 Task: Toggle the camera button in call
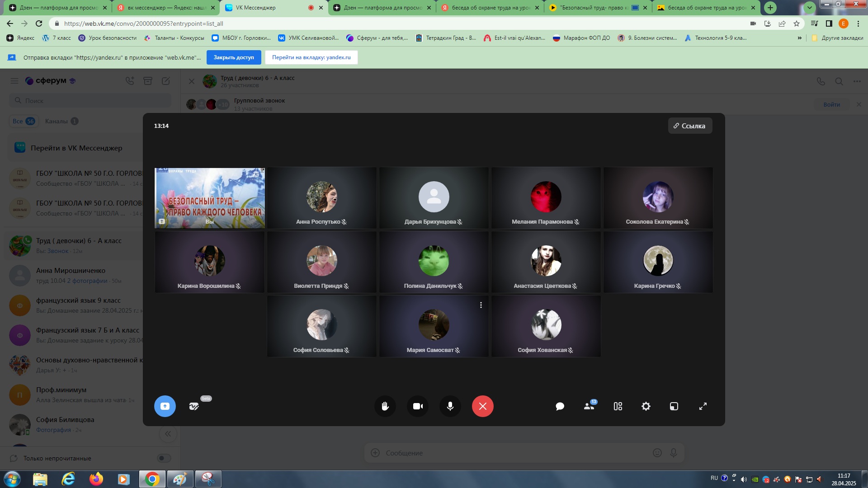coord(418,406)
